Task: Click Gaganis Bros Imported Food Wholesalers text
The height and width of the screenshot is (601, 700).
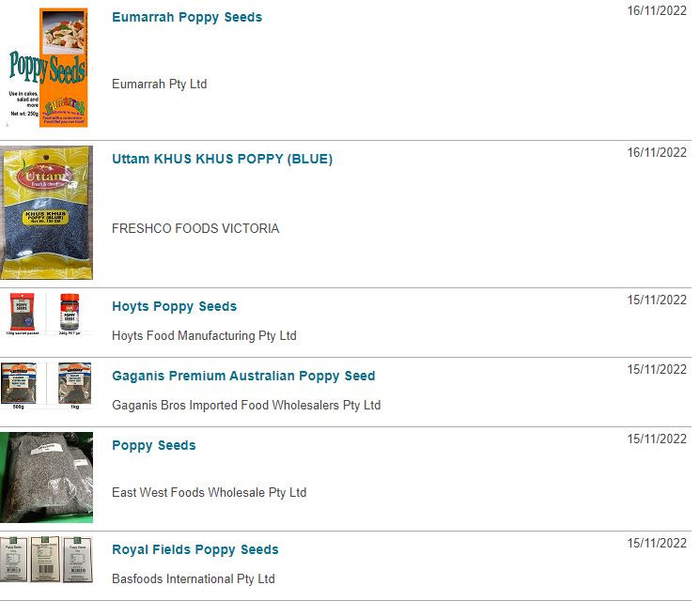Action: click(x=246, y=405)
